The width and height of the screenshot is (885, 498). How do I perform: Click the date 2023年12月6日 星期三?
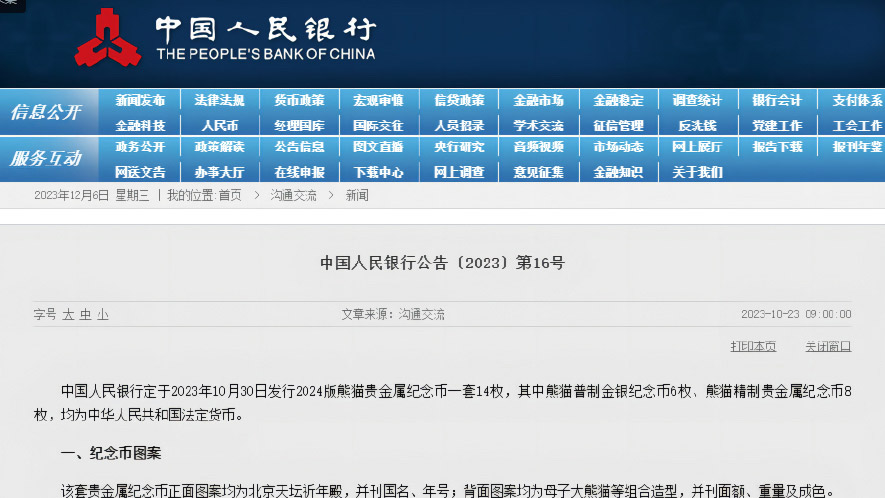pos(91,195)
